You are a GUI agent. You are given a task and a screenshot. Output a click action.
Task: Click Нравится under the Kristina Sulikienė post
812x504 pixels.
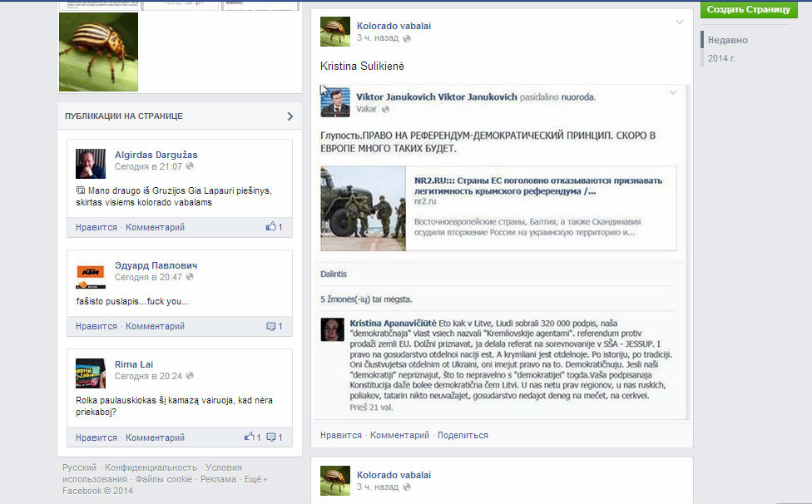click(341, 435)
